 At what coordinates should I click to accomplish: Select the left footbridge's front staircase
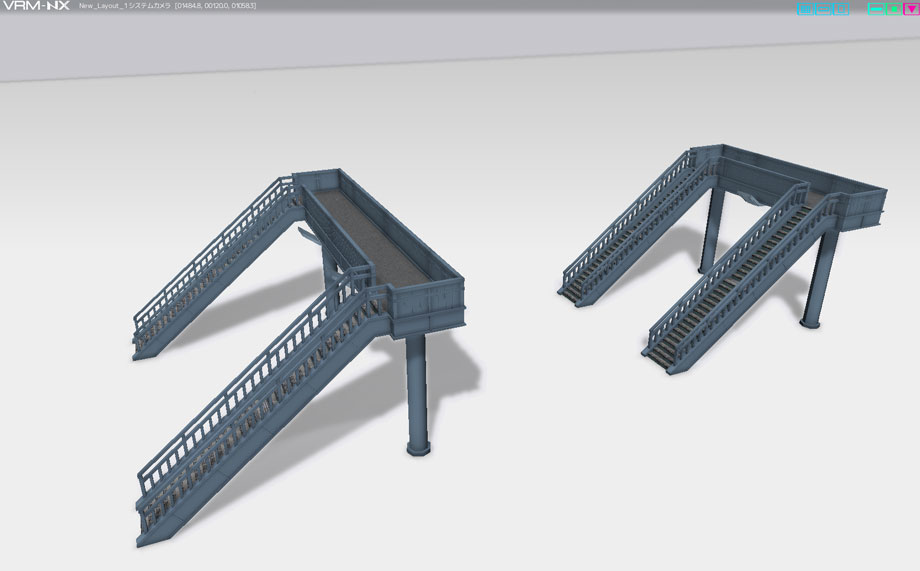point(258,411)
